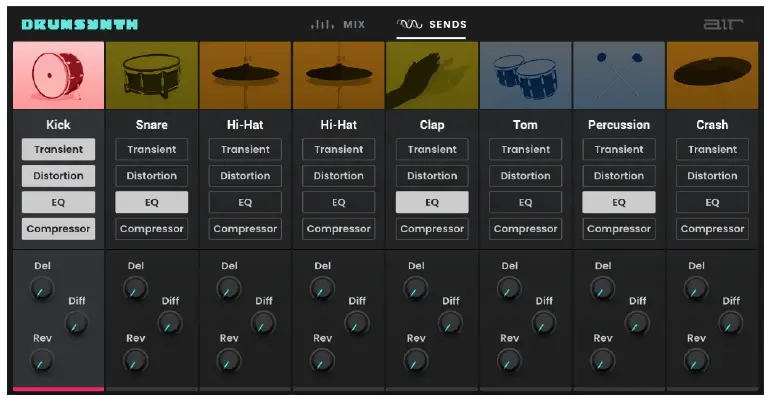Click the Crash Del send knob
Screen dimensions: 770x403
[x=696, y=289]
